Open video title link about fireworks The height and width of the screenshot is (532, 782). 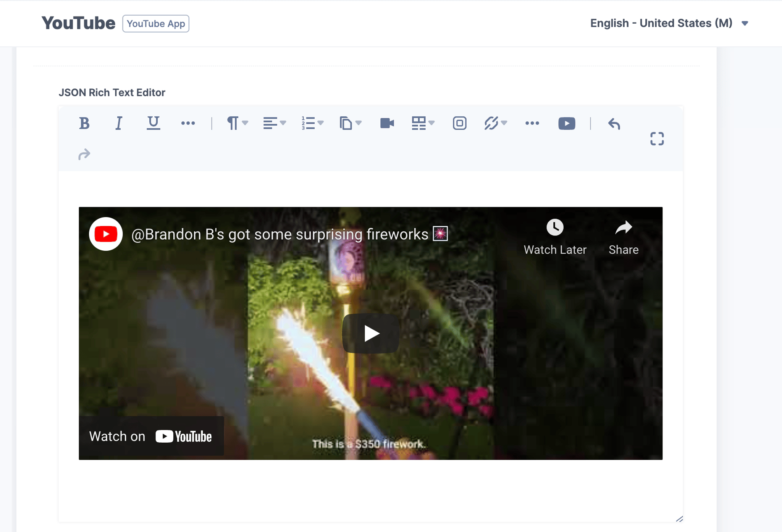coord(289,234)
